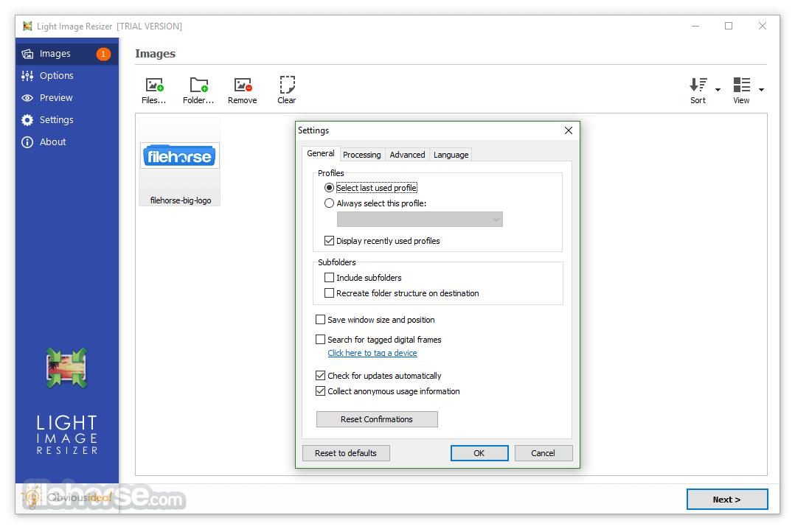
Task: Cancel the Settings dialog
Action: (x=543, y=453)
